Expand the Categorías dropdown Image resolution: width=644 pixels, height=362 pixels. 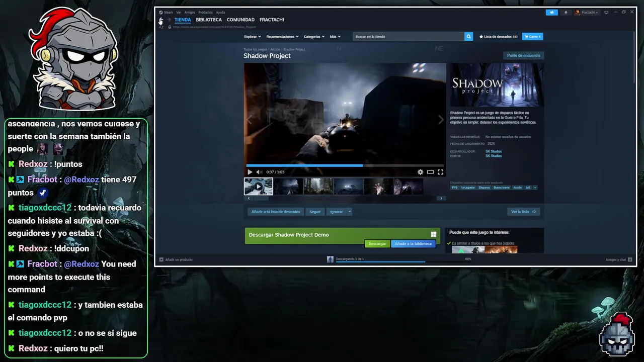(314, 37)
